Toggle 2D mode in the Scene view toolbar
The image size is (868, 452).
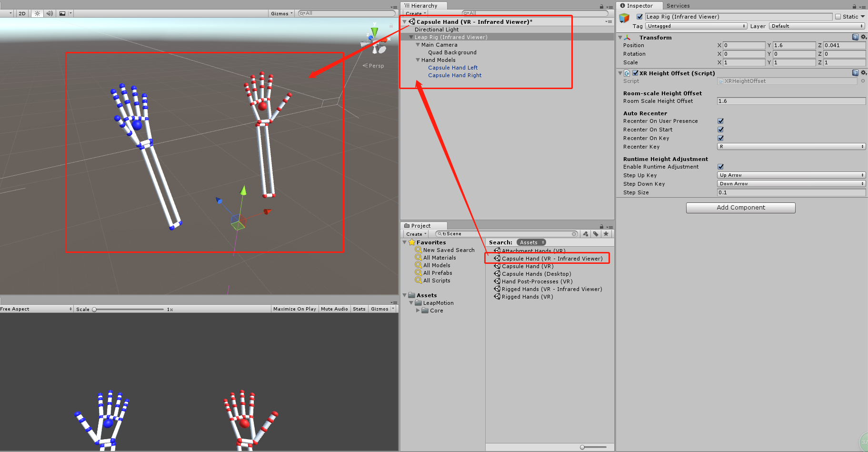[x=21, y=13]
